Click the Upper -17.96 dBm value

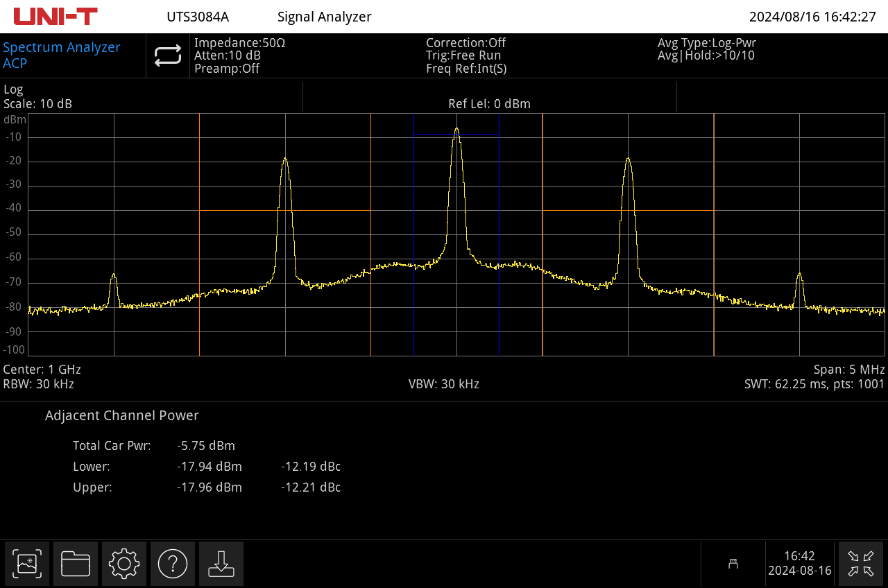(210, 487)
